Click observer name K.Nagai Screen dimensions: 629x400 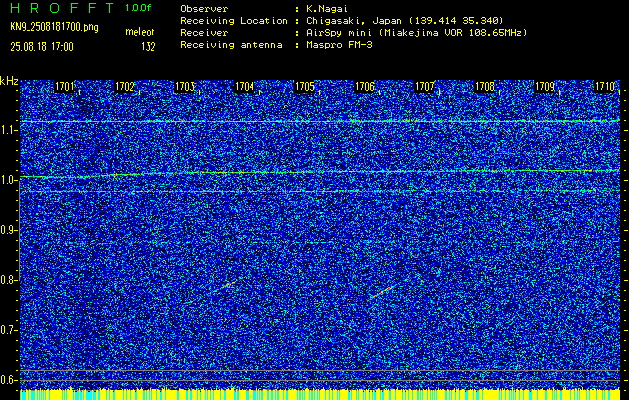coord(327,8)
